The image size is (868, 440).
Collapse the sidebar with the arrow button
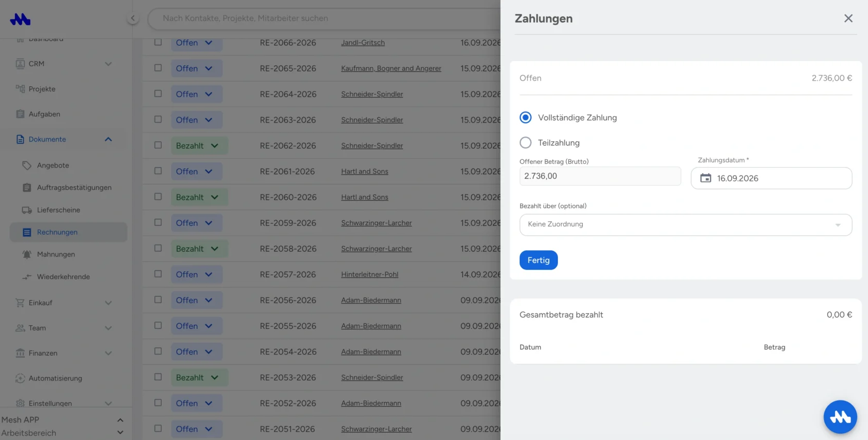tap(133, 19)
